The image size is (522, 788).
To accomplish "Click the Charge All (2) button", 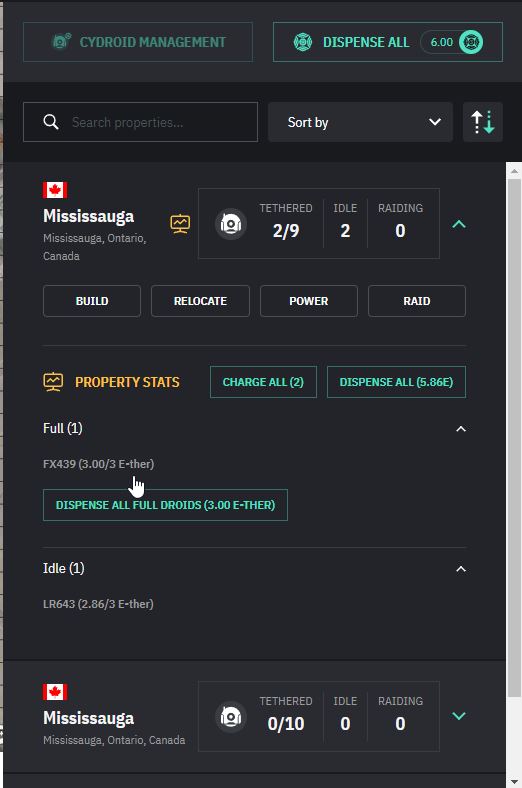I will 263,382.
